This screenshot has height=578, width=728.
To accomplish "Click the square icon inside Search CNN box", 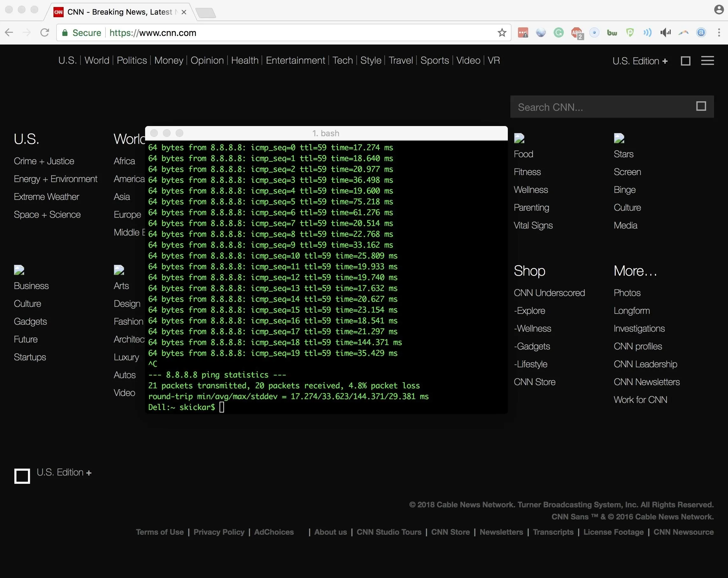I will (701, 106).
